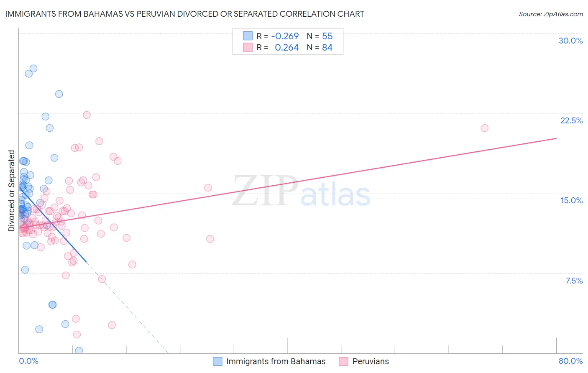Click the 7.5% y-axis label

pyautogui.click(x=574, y=281)
